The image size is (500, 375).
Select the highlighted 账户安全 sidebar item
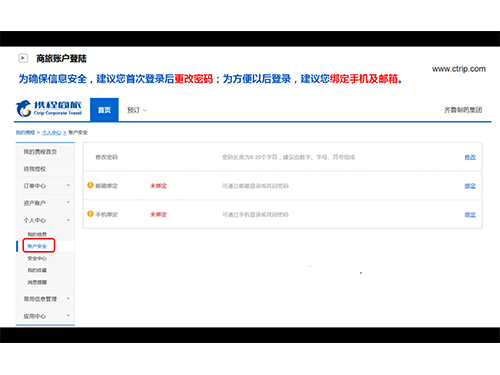tap(37, 246)
